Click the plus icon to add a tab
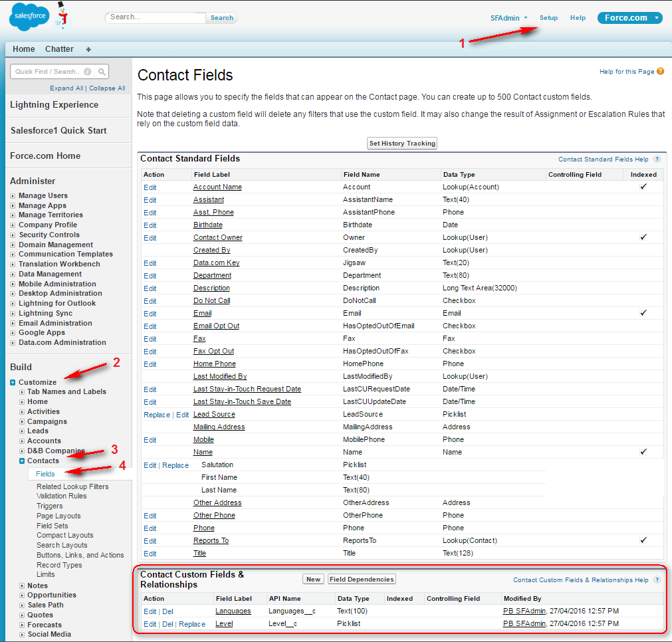Image resolution: width=672 pixels, height=642 pixels. tap(87, 49)
